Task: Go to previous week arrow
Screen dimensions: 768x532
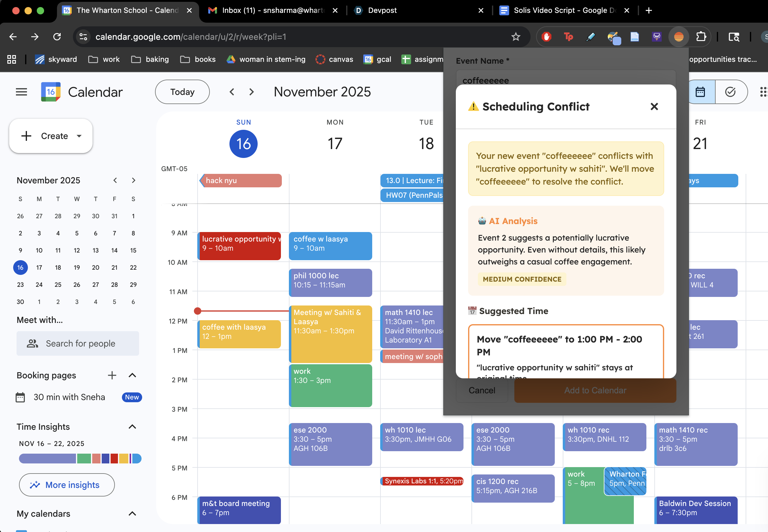Action: (x=232, y=92)
